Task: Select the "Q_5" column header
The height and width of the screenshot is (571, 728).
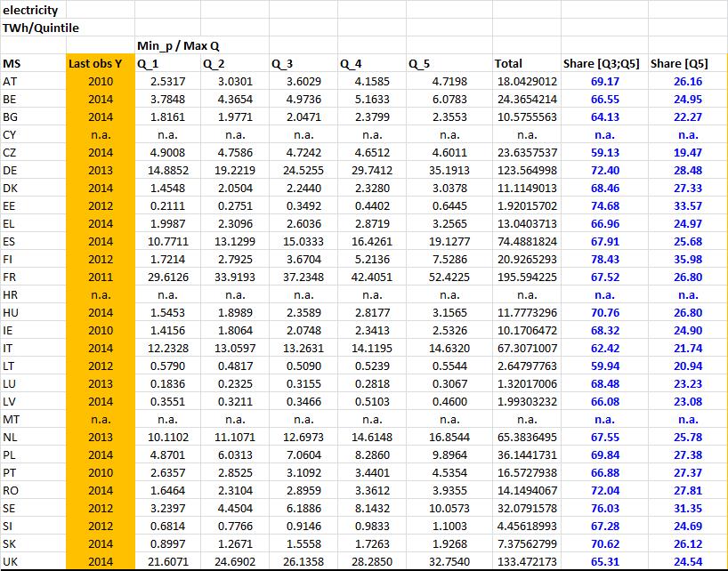Action: click(x=420, y=63)
